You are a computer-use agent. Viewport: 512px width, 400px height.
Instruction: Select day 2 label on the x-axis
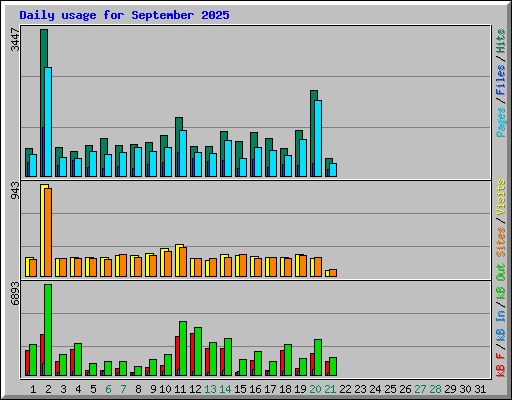(x=48, y=389)
